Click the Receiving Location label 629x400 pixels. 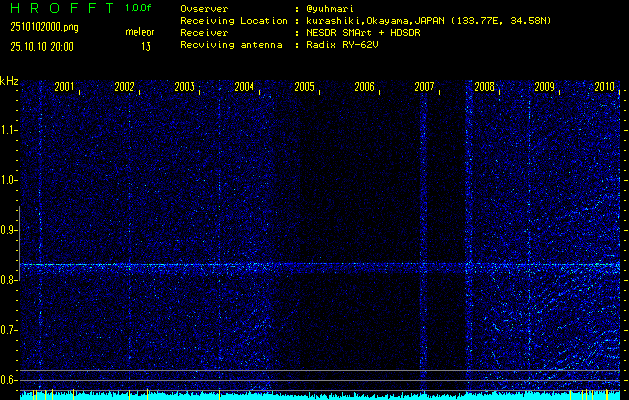coord(234,21)
